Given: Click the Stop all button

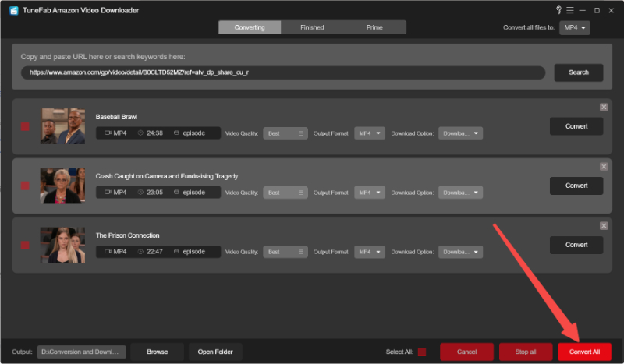Looking at the screenshot, I should [x=526, y=352].
